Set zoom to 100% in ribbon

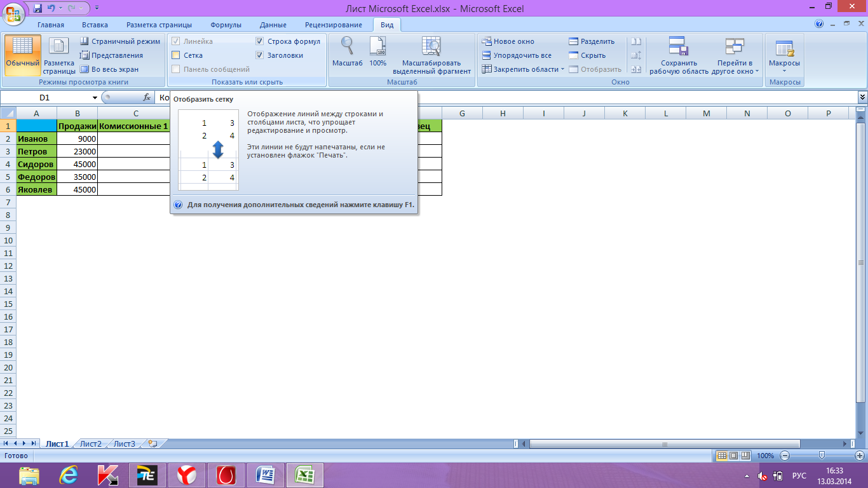pyautogui.click(x=377, y=52)
